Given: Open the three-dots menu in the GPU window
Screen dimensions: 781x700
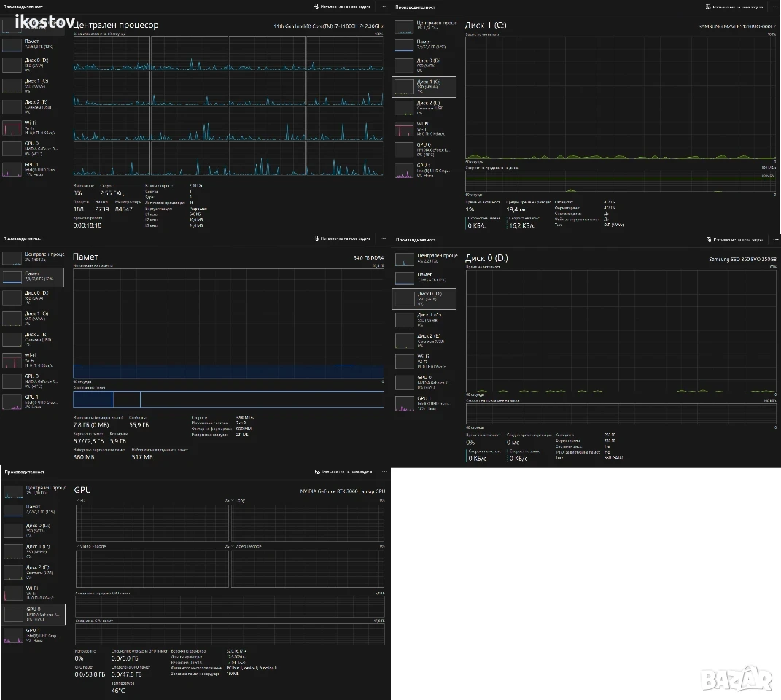Looking at the screenshot, I should 384,471.
